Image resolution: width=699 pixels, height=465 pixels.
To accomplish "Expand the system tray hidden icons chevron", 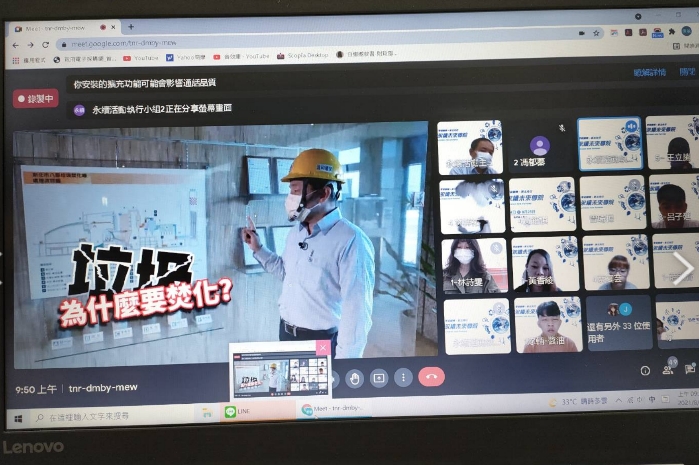I will (619, 400).
